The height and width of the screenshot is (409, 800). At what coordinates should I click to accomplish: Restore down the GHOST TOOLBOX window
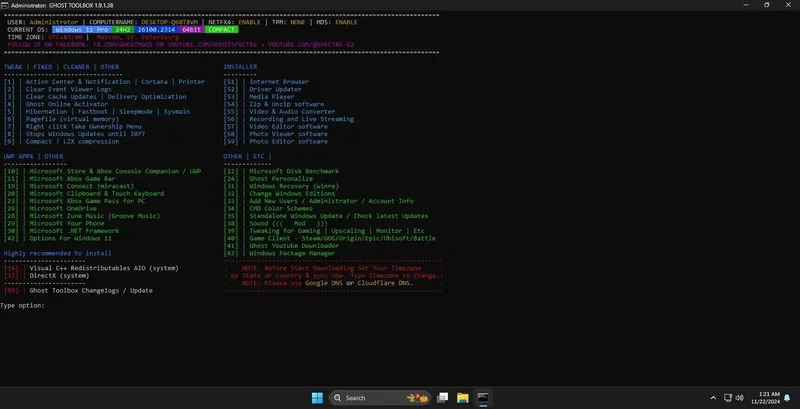coord(766,5)
